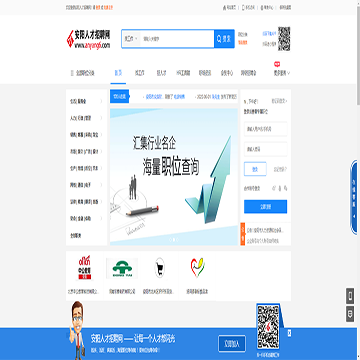360x360 pixels.
Task: Click the middle third-party login icon
Action: [x=280, y=188]
